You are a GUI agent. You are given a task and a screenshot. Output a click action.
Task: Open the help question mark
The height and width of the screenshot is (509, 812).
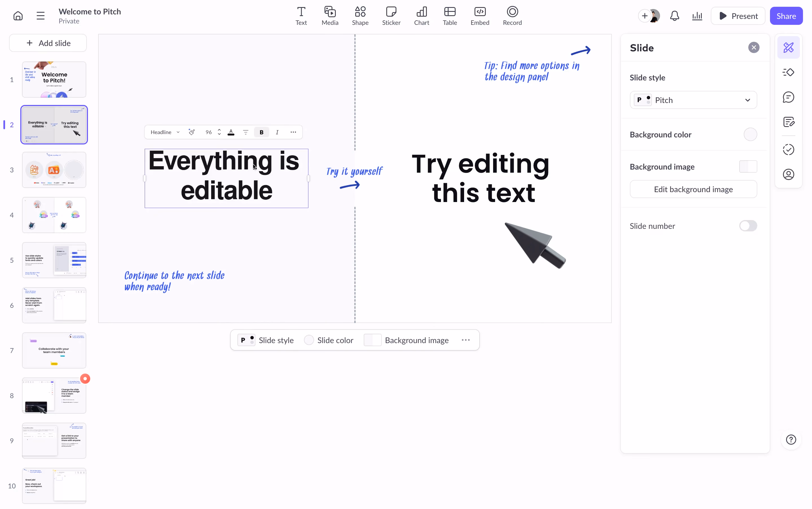(791, 439)
